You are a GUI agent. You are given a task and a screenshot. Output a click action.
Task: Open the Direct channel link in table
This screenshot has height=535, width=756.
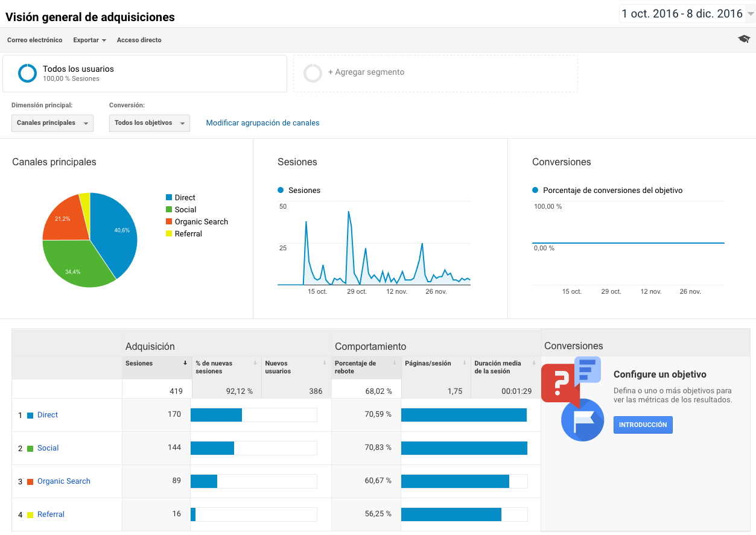point(48,415)
